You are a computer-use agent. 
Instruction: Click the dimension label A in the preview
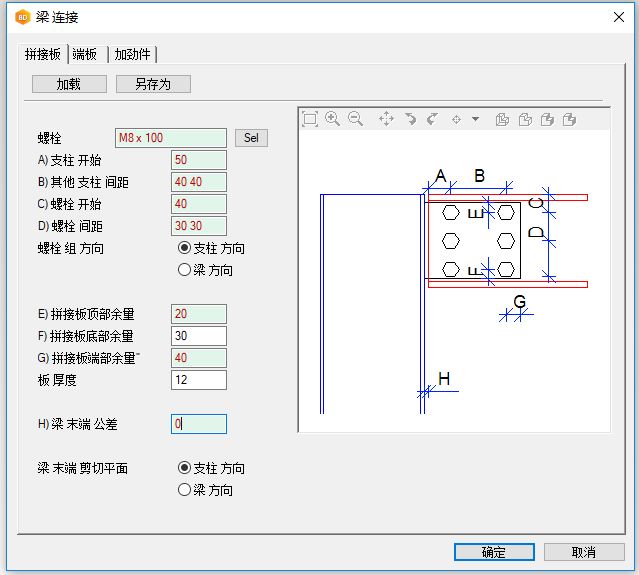point(441,176)
